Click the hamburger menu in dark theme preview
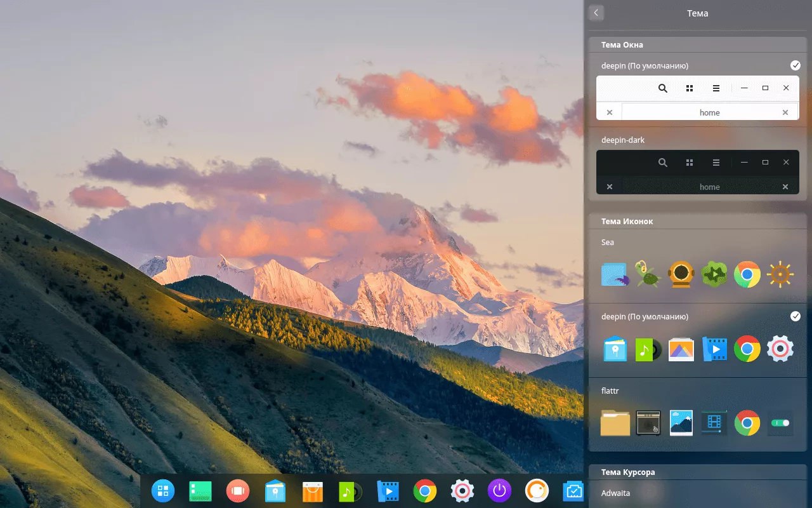812x508 pixels. (716, 163)
